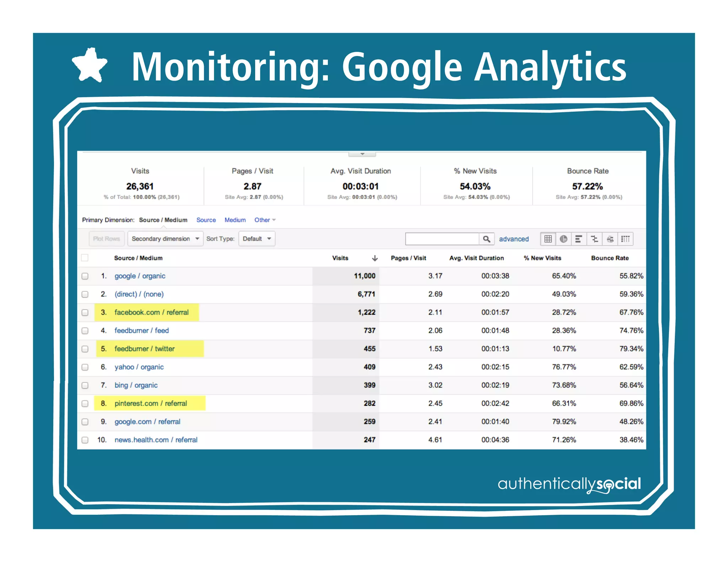
Task: Switch to the pie chart percentage view
Action: pyautogui.click(x=563, y=239)
